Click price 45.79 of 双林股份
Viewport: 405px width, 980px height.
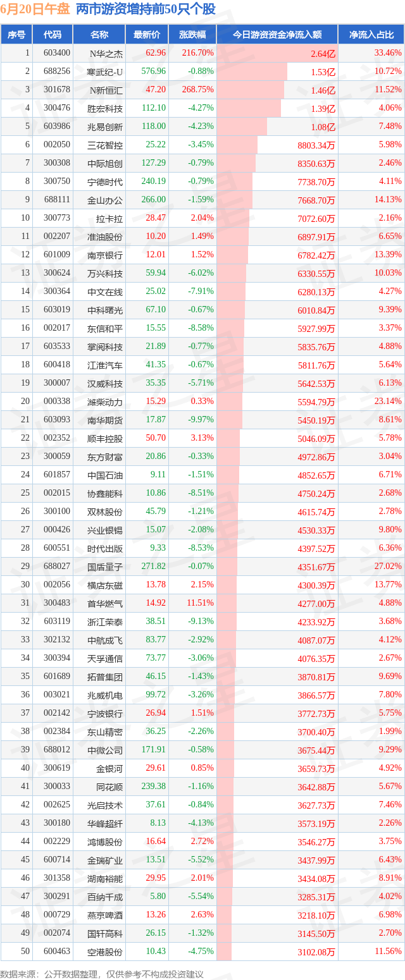156,511
